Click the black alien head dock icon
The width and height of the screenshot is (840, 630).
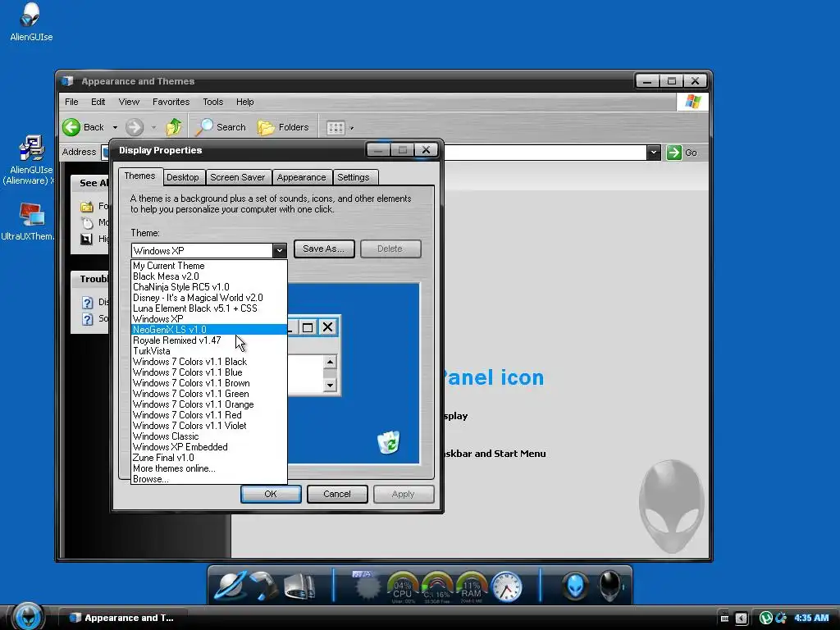coord(610,586)
